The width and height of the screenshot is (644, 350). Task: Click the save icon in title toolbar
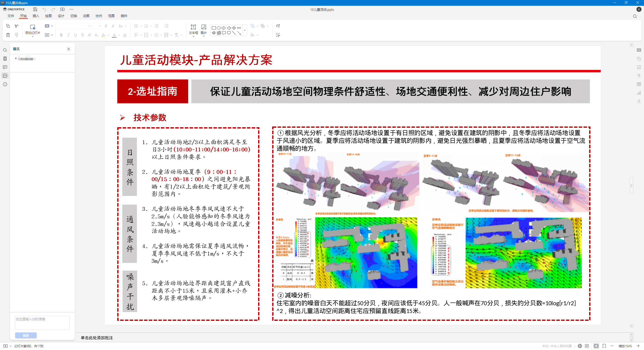click(35, 9)
